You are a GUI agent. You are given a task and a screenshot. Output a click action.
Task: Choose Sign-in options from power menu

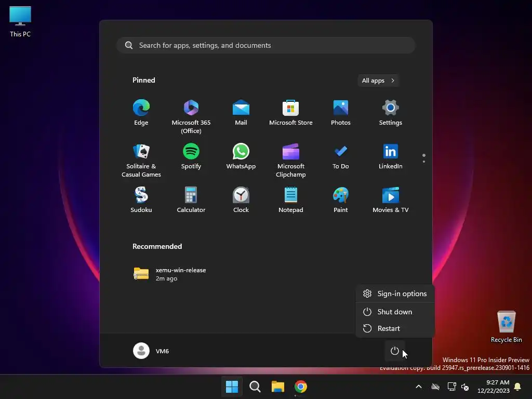click(395, 294)
